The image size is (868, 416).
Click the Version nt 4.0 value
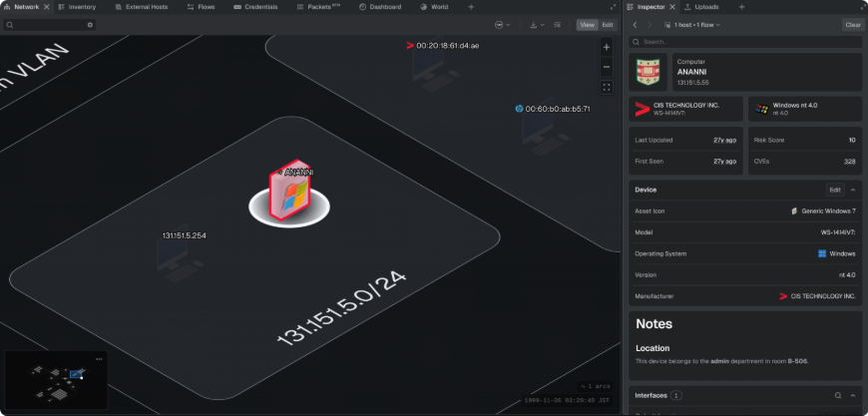click(847, 275)
